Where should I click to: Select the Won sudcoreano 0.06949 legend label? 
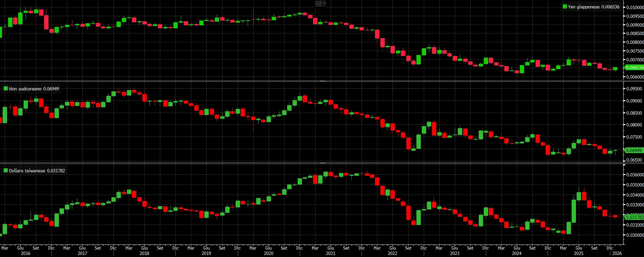click(x=34, y=89)
